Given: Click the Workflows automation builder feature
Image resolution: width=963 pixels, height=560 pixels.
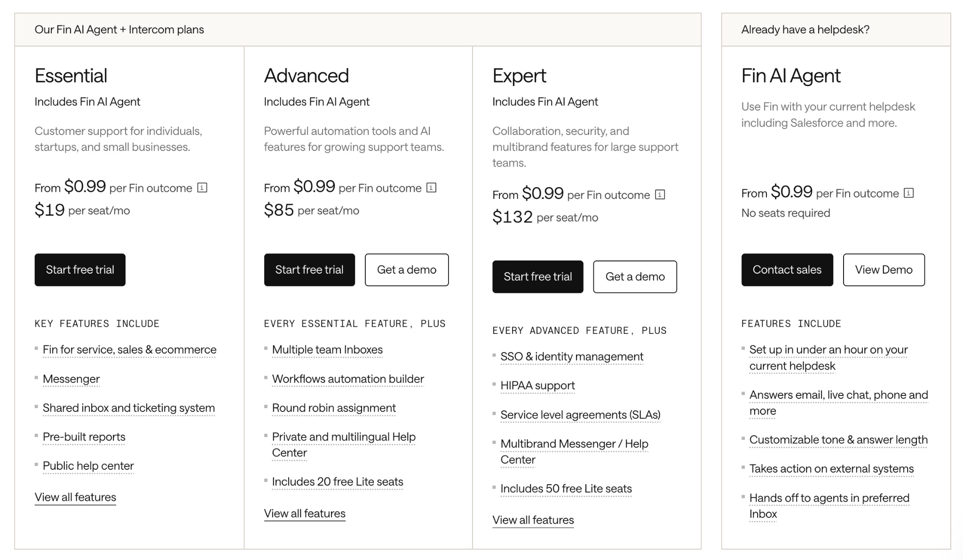Looking at the screenshot, I should (x=348, y=379).
